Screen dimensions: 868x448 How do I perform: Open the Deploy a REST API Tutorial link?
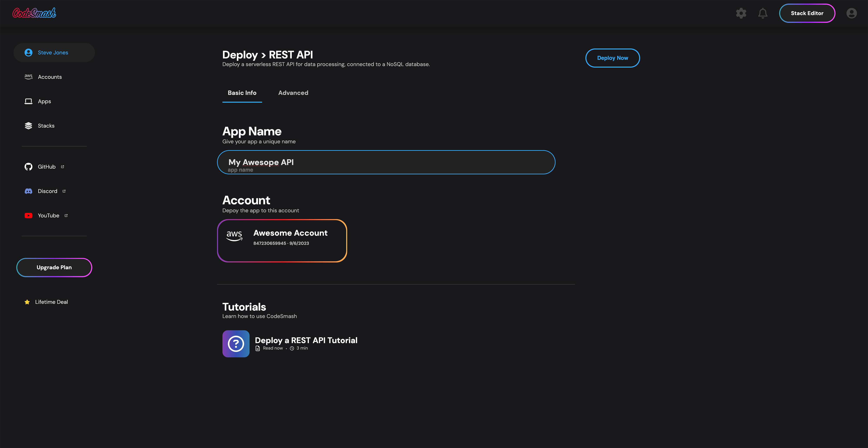pyautogui.click(x=306, y=340)
